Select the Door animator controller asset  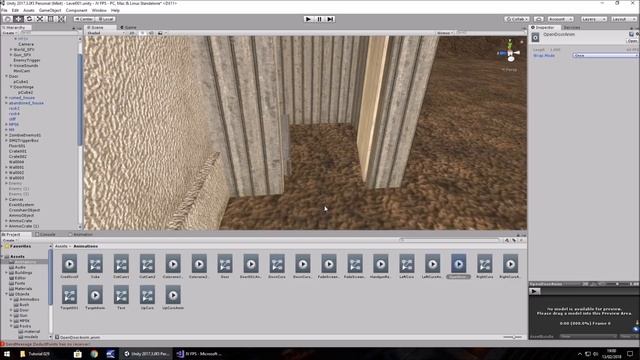225,267
